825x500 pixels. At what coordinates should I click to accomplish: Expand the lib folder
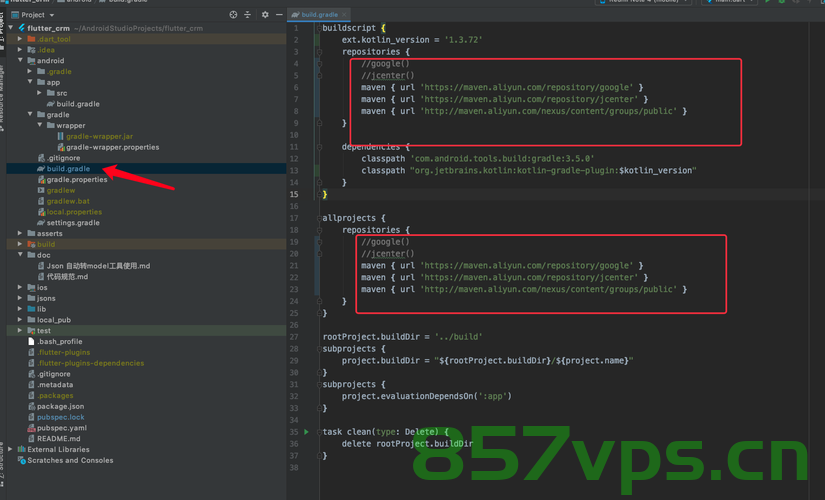pyautogui.click(x=20, y=309)
